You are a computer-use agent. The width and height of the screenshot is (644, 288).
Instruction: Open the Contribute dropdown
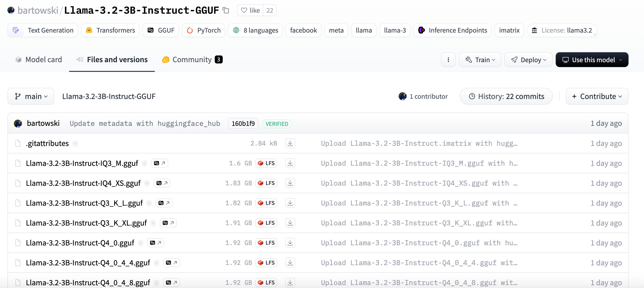point(597,96)
